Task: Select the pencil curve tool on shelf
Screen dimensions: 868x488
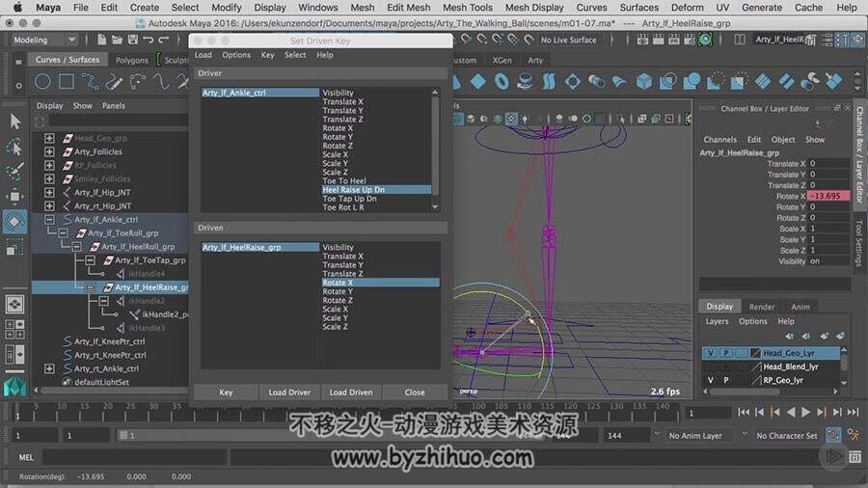Action: (x=114, y=82)
